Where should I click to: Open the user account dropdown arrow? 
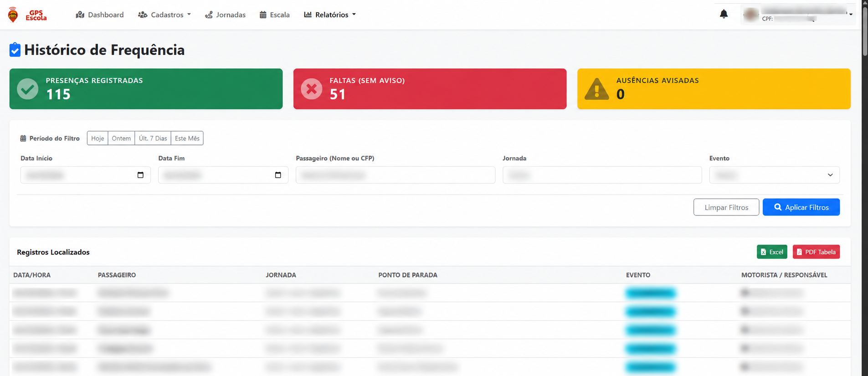click(851, 15)
